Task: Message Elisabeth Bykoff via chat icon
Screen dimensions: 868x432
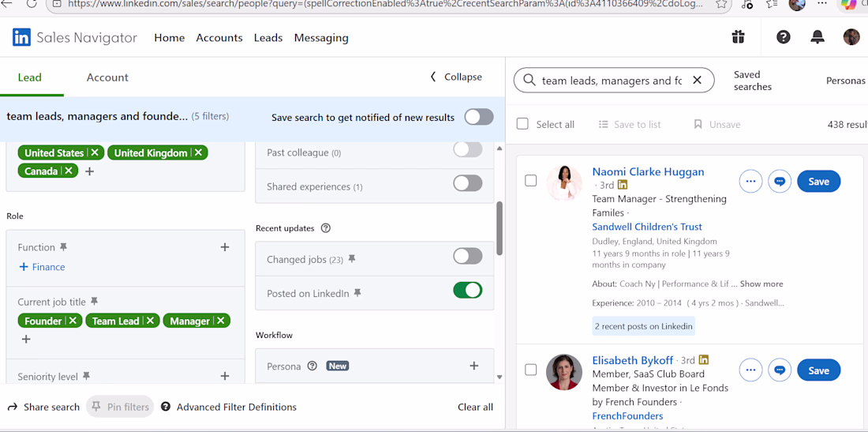Action: click(x=780, y=370)
